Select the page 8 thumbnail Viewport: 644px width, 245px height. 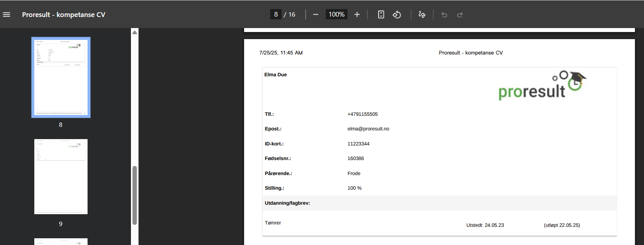point(61,77)
